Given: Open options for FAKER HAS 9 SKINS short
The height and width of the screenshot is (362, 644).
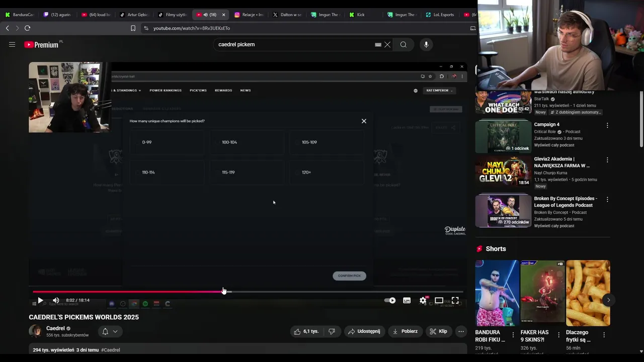Looking at the screenshot, I should pyautogui.click(x=558, y=334).
